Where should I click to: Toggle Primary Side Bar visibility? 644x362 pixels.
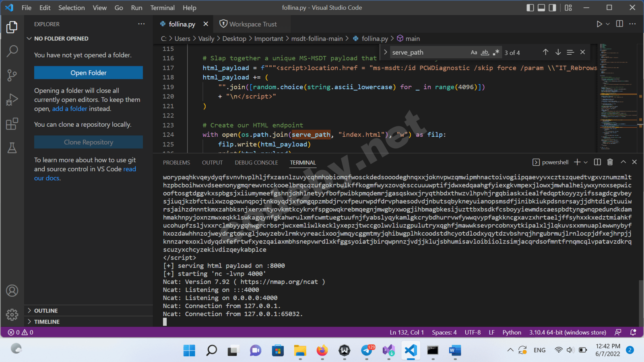(530, 8)
